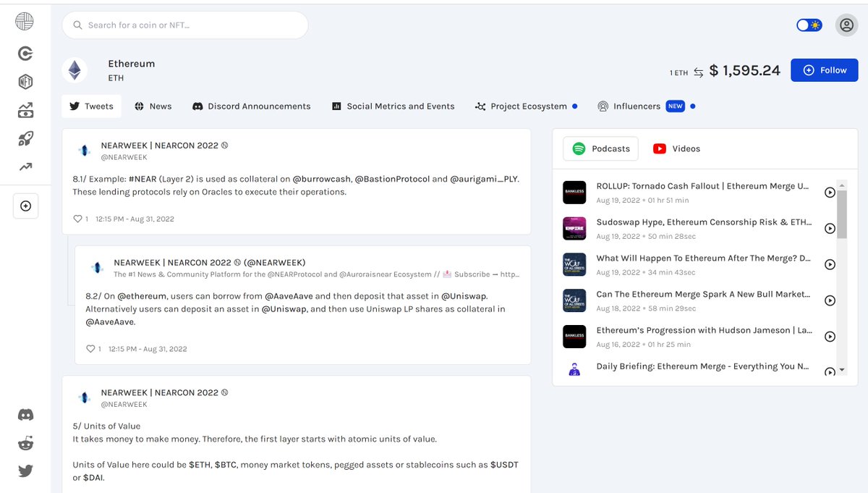Click the NEW badge next to Influencers
The height and width of the screenshot is (493, 868).
[675, 106]
